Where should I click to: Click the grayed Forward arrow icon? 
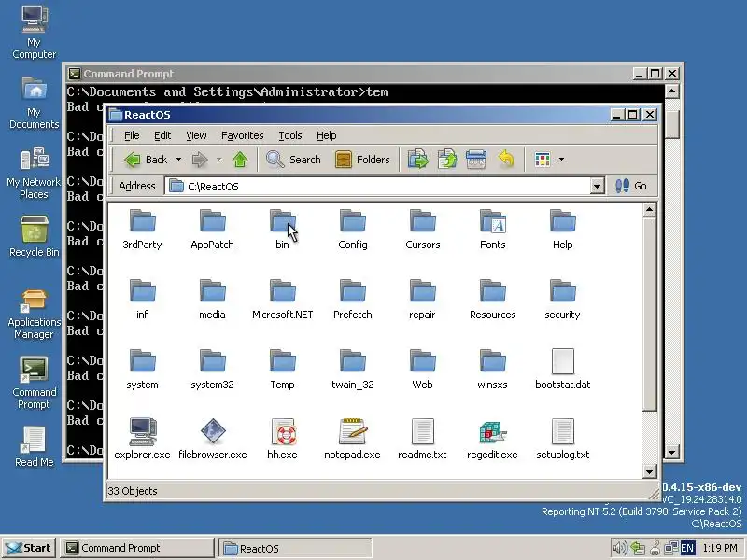(x=200, y=160)
